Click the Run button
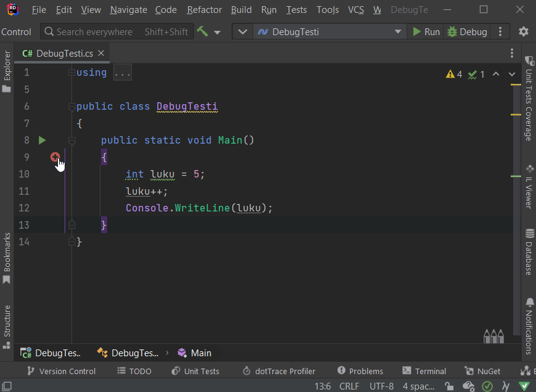536x392 pixels. point(426,31)
